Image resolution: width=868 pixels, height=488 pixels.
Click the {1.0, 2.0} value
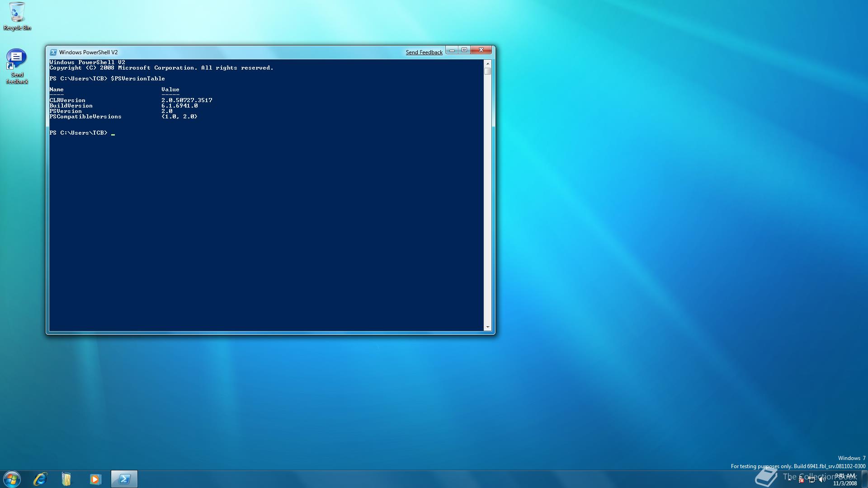pyautogui.click(x=179, y=117)
